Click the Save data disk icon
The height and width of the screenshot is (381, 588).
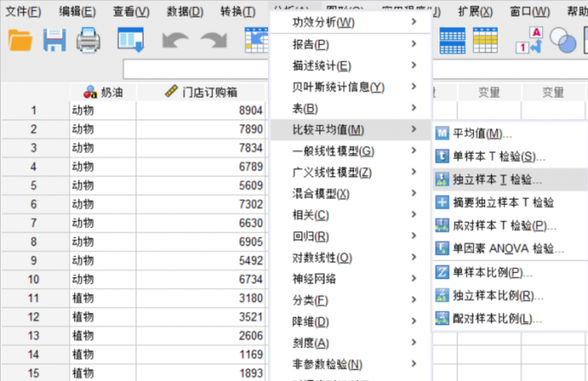54,40
